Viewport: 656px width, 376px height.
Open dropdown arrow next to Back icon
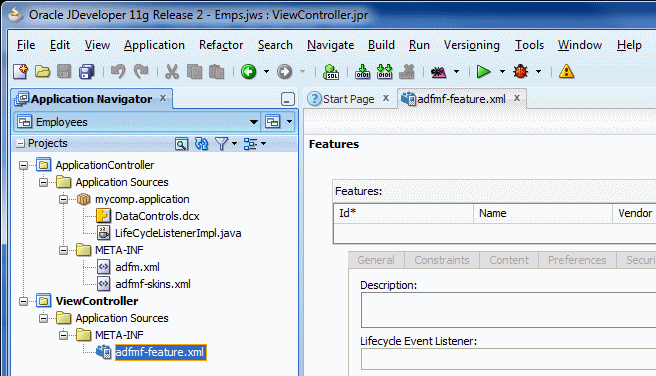click(x=266, y=72)
